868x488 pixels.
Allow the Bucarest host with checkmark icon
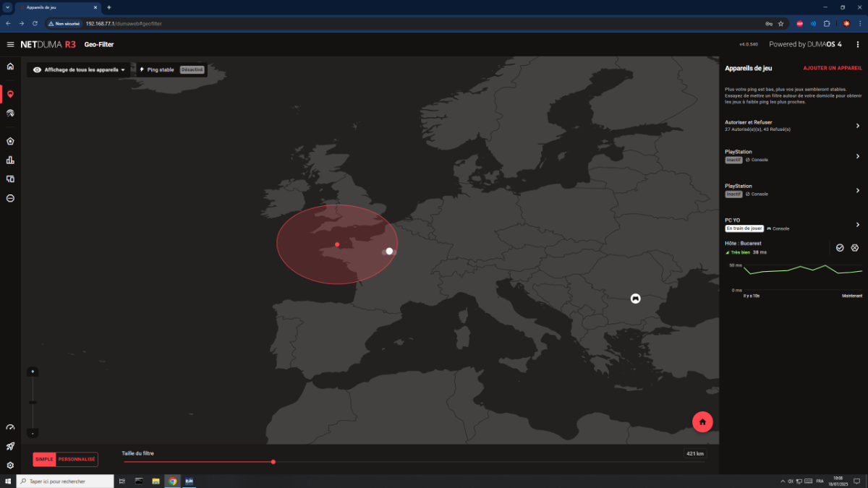[840, 247]
